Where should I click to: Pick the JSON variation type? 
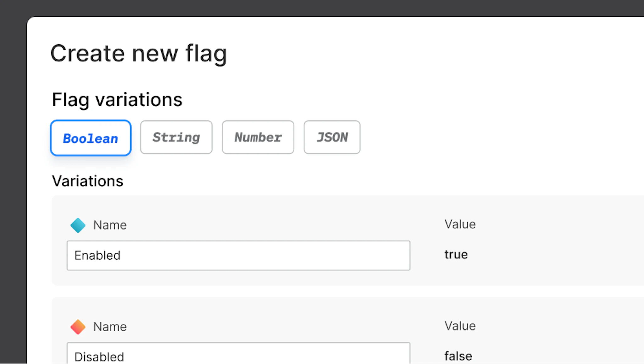332,137
